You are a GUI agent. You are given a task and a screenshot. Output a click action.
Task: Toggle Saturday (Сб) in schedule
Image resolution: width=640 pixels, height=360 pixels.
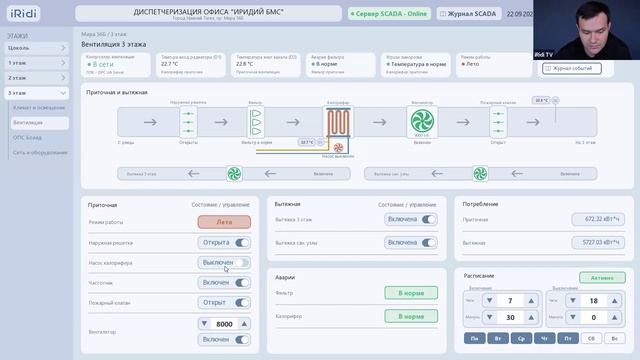coord(591,338)
